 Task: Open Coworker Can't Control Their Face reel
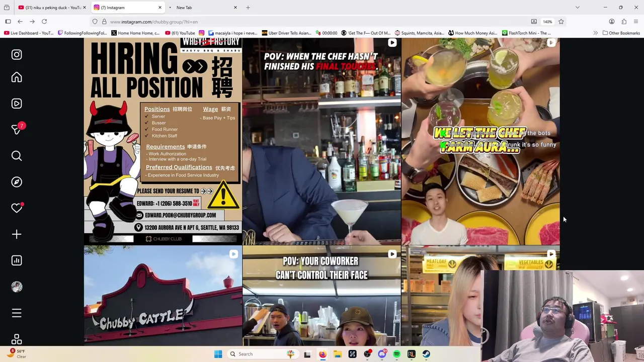[x=321, y=296]
